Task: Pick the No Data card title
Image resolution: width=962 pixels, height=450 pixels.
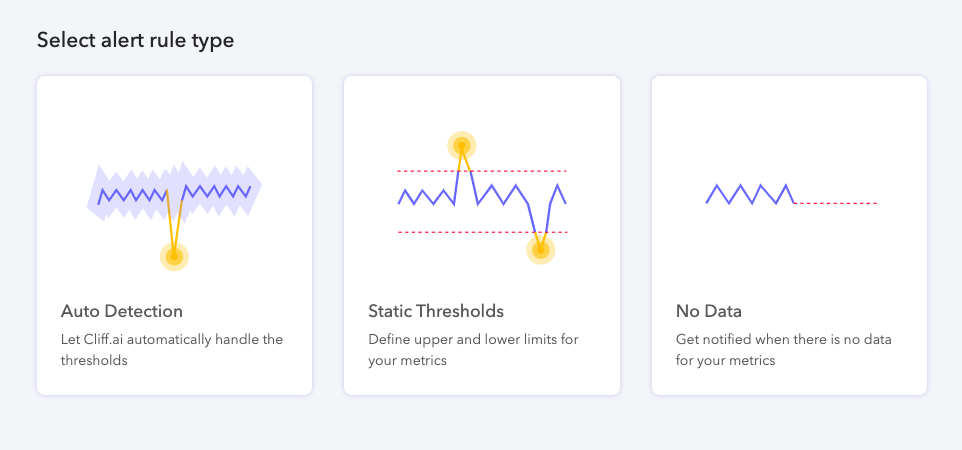Action: (x=709, y=311)
